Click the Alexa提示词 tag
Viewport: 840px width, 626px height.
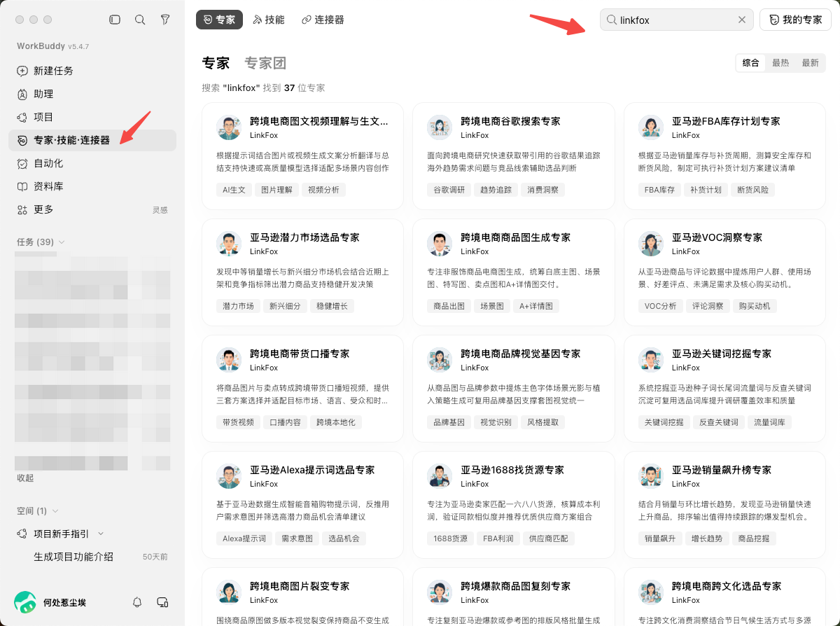[244, 538]
